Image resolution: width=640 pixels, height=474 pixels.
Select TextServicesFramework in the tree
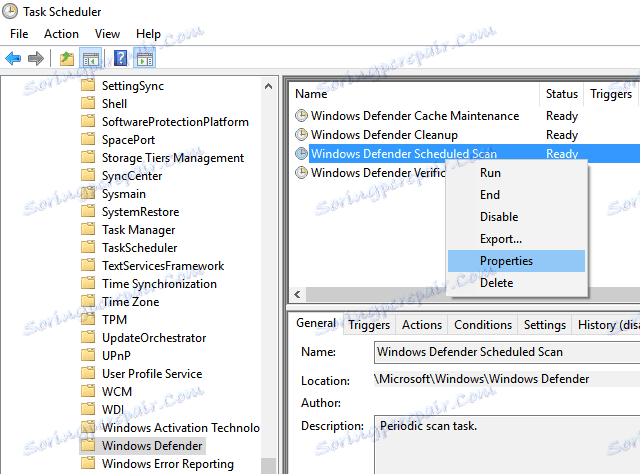tap(163, 265)
